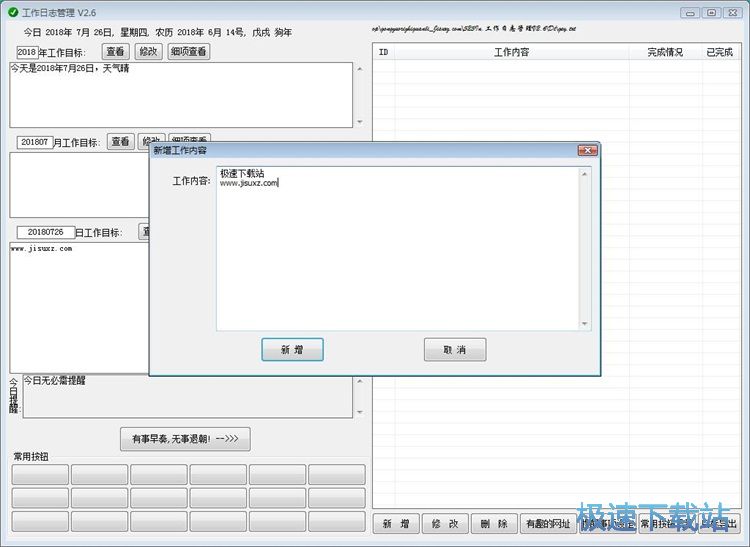
Task: Click the 删除 button below the work table
Action: pyautogui.click(x=495, y=524)
